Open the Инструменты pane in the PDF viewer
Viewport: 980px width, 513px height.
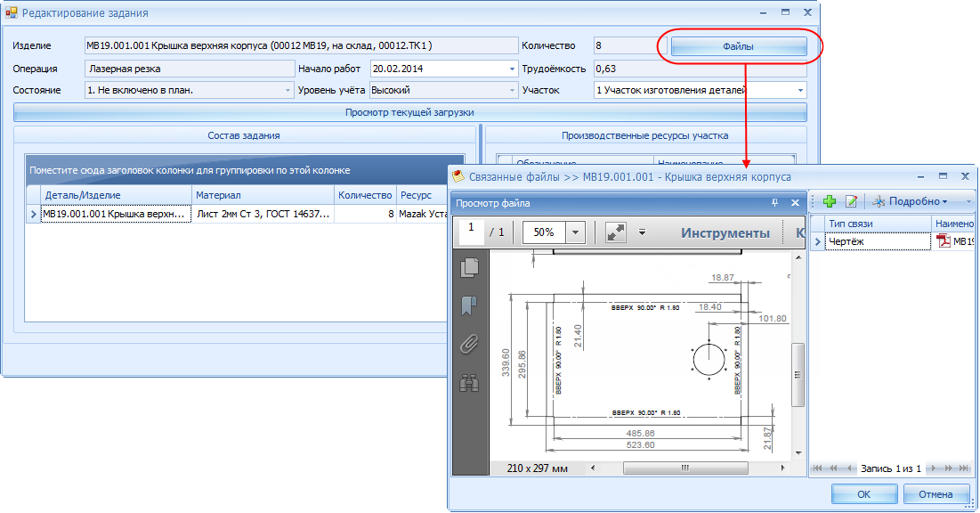point(725,233)
